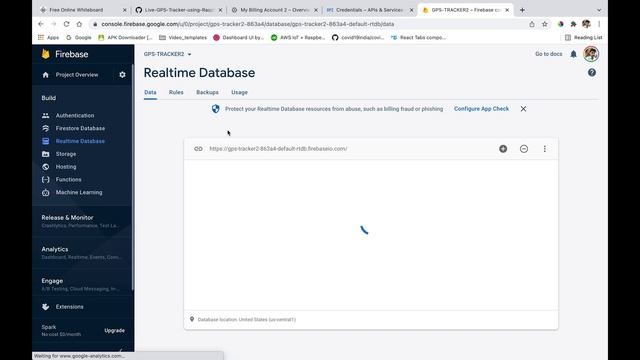Click the browser share icon
This screenshot has height=360, width=640.
532,24
